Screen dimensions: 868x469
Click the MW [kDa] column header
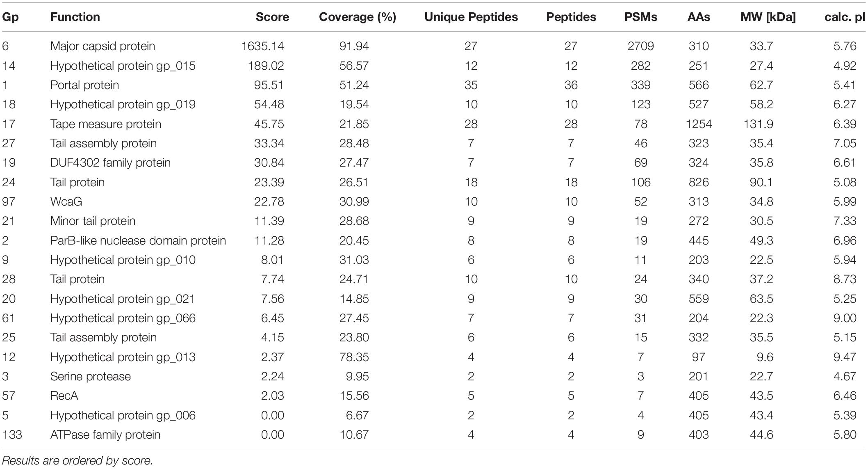[x=768, y=17]
